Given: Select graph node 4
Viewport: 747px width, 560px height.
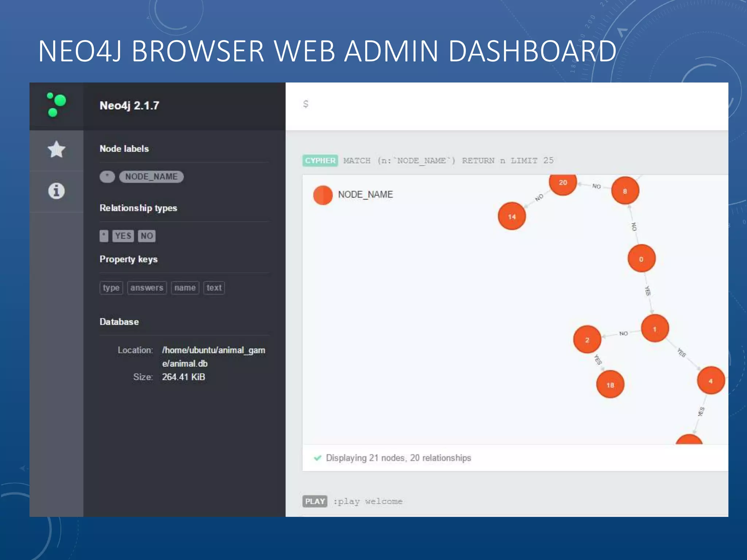Looking at the screenshot, I should (x=711, y=381).
